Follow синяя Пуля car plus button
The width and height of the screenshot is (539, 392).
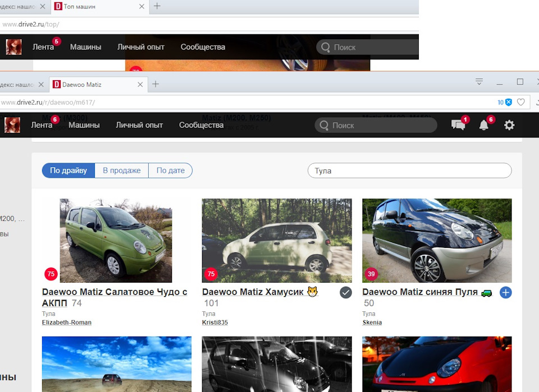click(505, 292)
